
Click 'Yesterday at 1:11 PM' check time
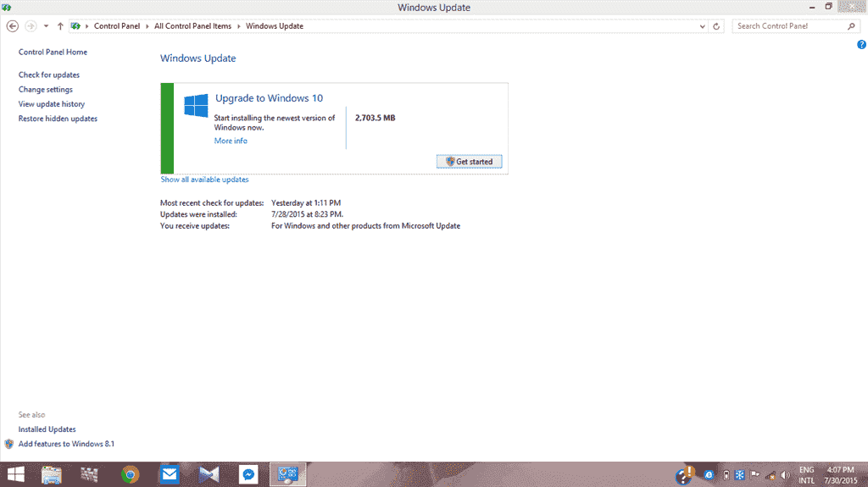click(306, 203)
